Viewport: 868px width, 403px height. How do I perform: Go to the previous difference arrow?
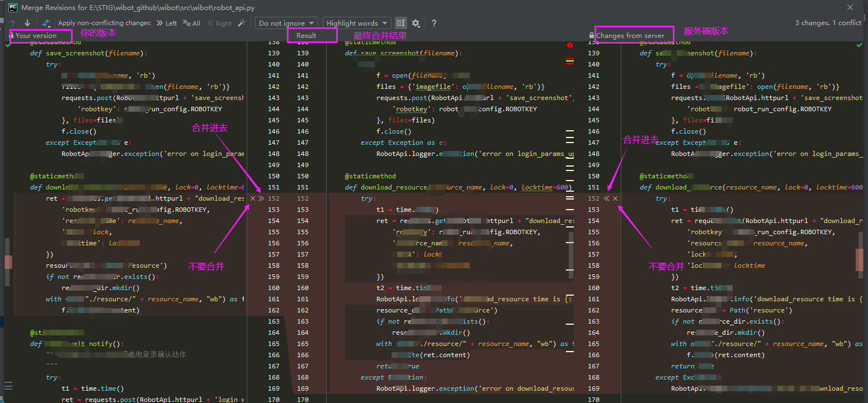point(13,23)
